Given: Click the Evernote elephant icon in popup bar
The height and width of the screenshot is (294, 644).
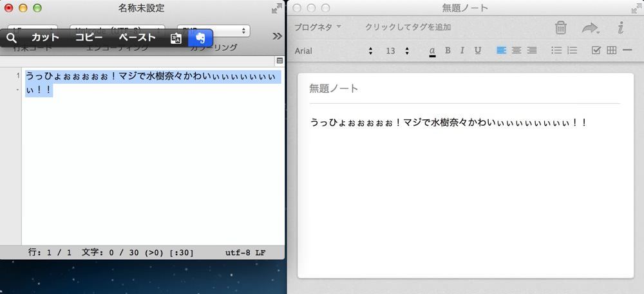Looking at the screenshot, I should (x=200, y=38).
